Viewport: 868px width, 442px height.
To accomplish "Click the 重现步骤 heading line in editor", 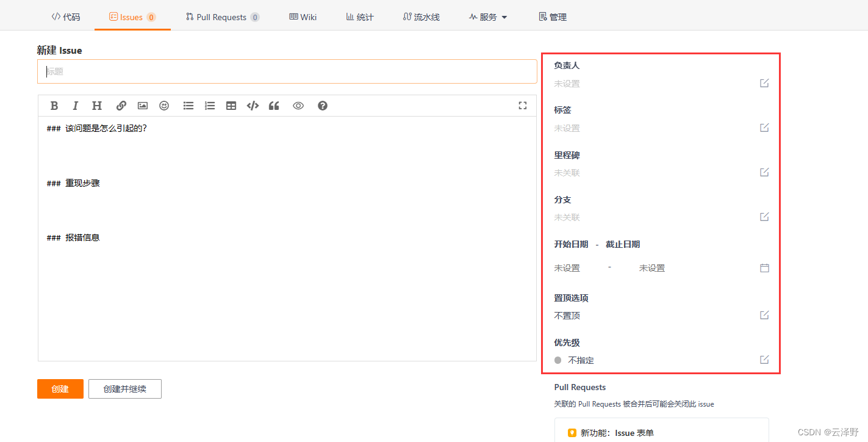I will [x=73, y=183].
